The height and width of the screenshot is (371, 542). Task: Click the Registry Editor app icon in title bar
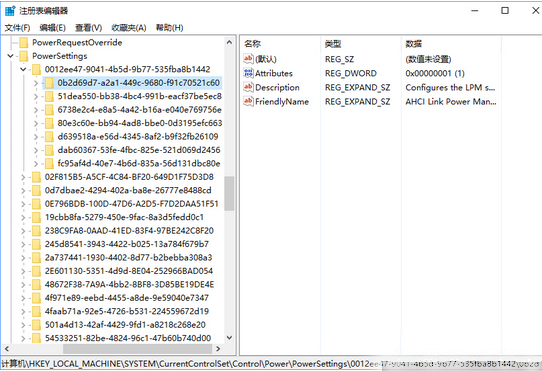tap(10, 11)
